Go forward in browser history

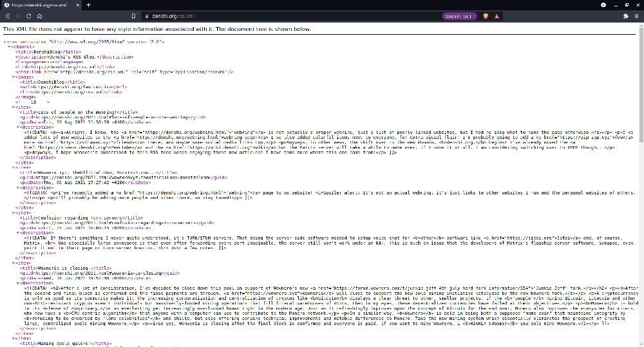point(18,16)
